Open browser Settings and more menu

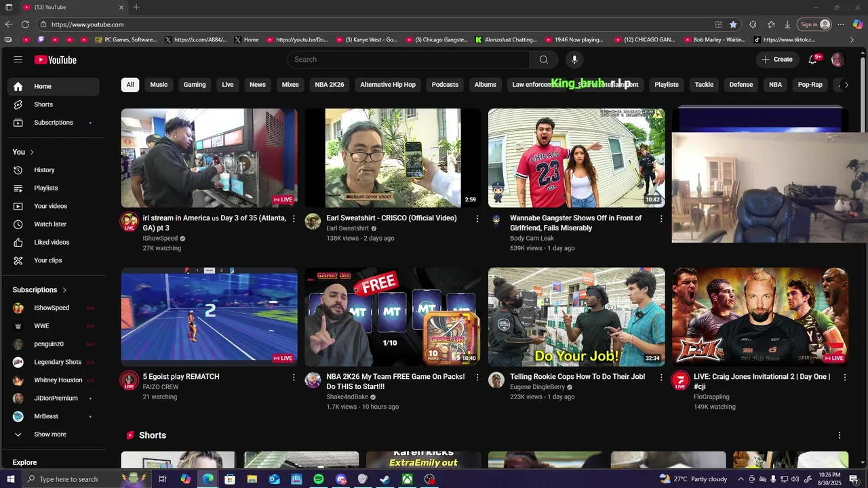tap(841, 24)
